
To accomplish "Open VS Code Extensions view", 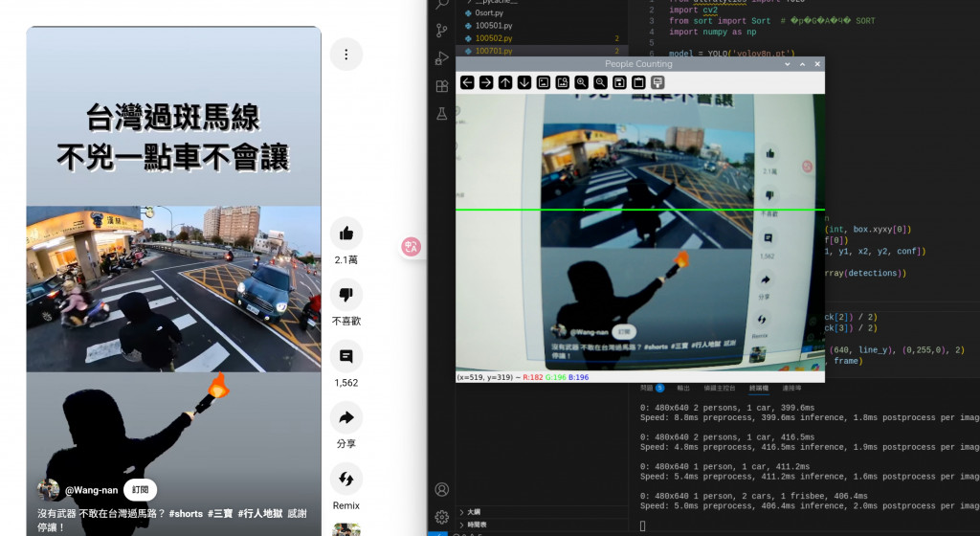I will pyautogui.click(x=442, y=86).
